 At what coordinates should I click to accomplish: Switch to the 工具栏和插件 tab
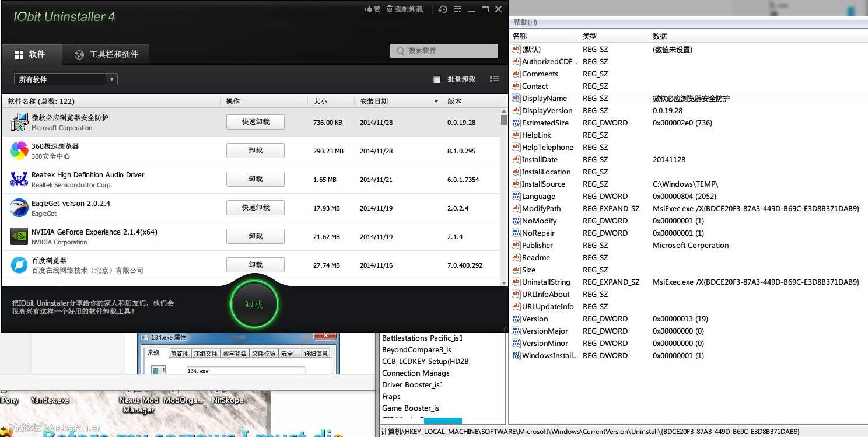pos(106,54)
